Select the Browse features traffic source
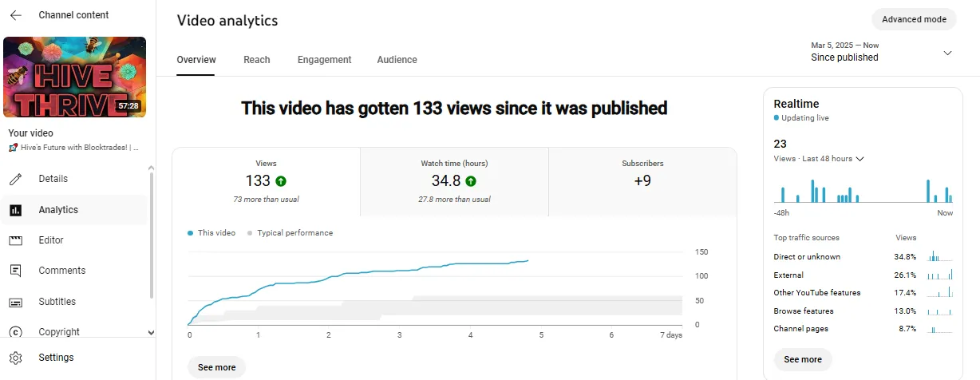Viewport: 980px width, 380px height. [863, 311]
